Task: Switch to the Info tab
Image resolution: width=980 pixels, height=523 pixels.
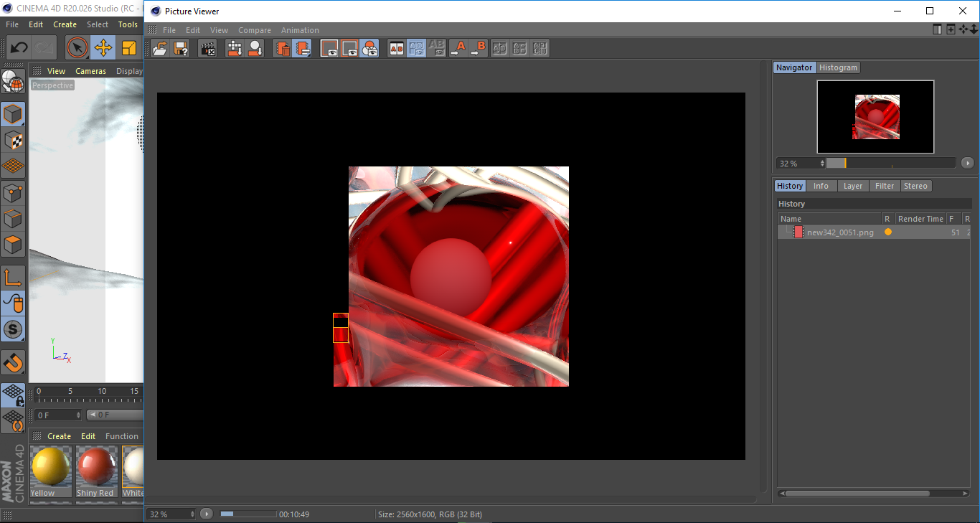Action: pyautogui.click(x=821, y=186)
